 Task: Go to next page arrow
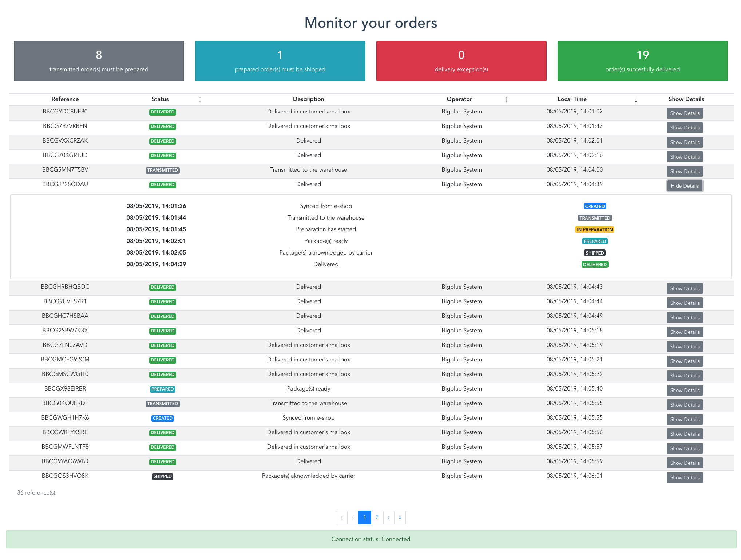[389, 517]
